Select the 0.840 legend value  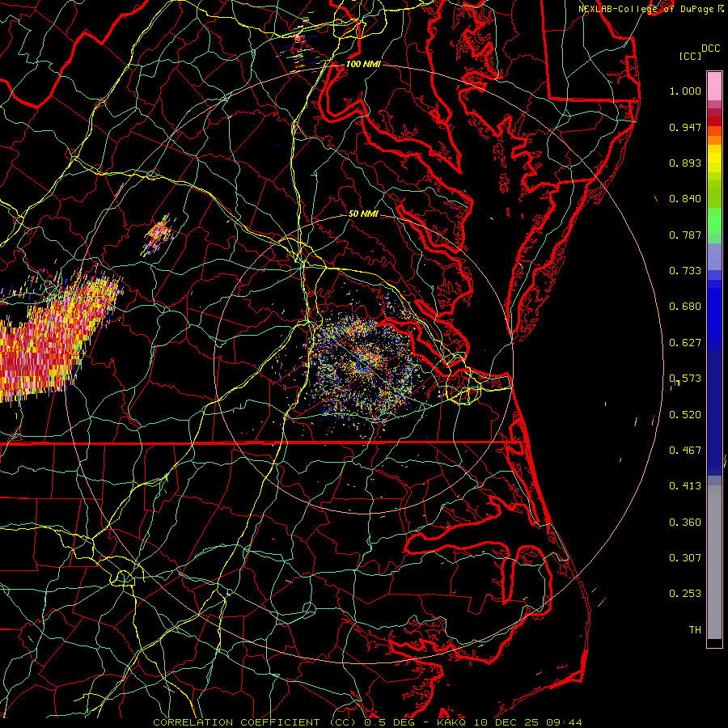point(685,199)
